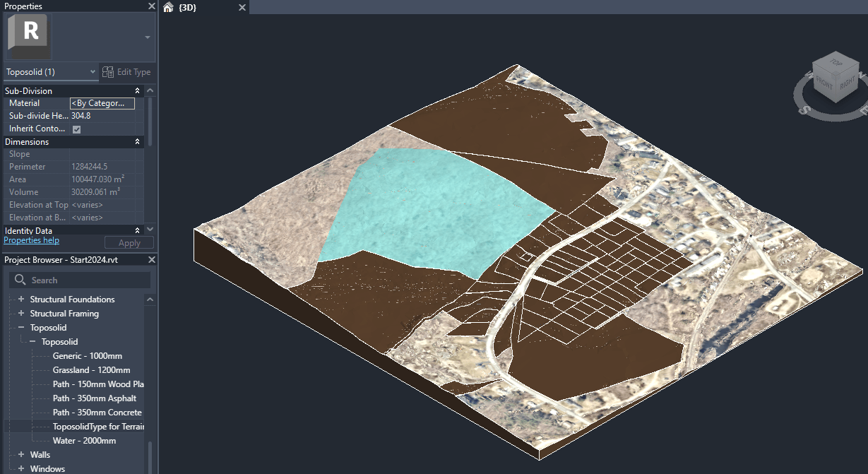
Task: Select the Water - 2000mm toposolid type
Action: tap(85, 440)
